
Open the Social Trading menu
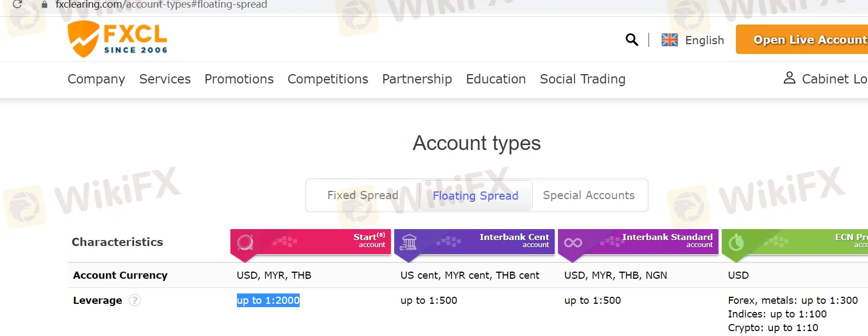point(582,79)
